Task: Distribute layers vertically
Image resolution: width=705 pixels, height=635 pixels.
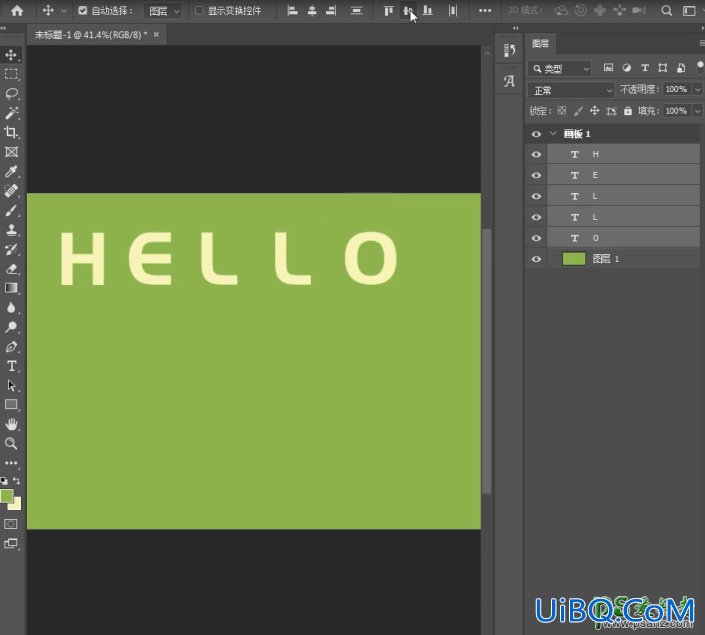Action: [357, 10]
